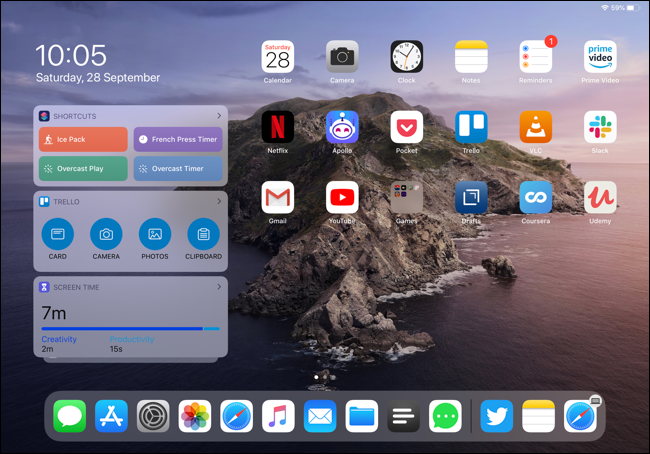This screenshot has width=650, height=454.
Task: Tap the TRELLO widget header label
Action: (66, 202)
